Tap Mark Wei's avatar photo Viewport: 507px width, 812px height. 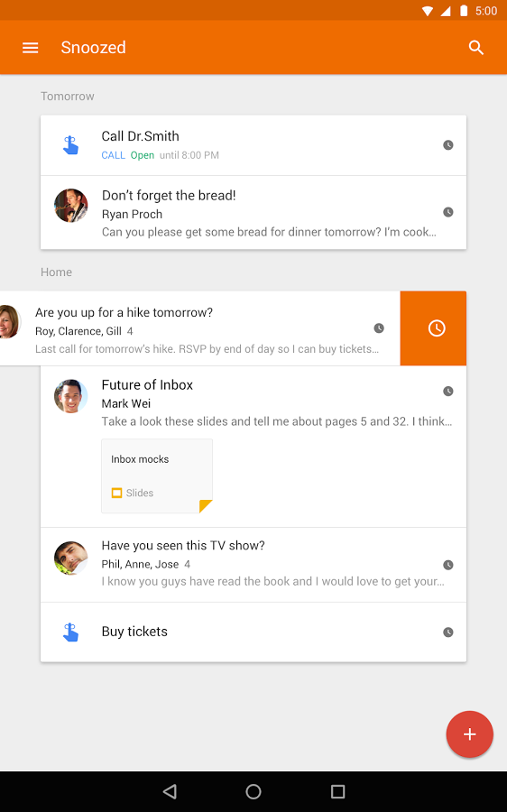[71, 396]
